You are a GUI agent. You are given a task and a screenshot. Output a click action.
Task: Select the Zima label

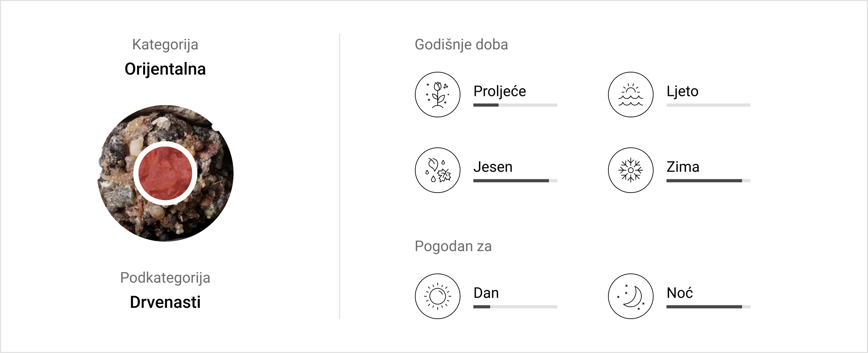click(x=683, y=167)
